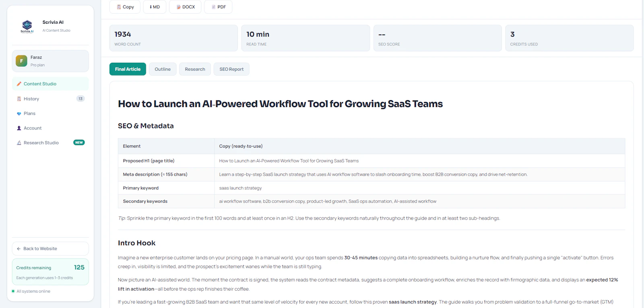644x308 pixels.
Task: Copy the article with Copy button
Action: 125,7
